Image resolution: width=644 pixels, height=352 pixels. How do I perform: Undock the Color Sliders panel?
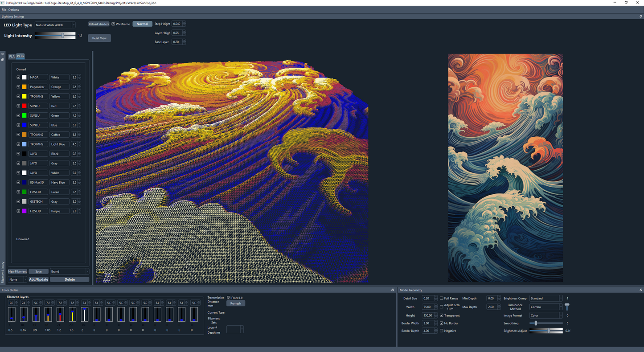(392, 290)
